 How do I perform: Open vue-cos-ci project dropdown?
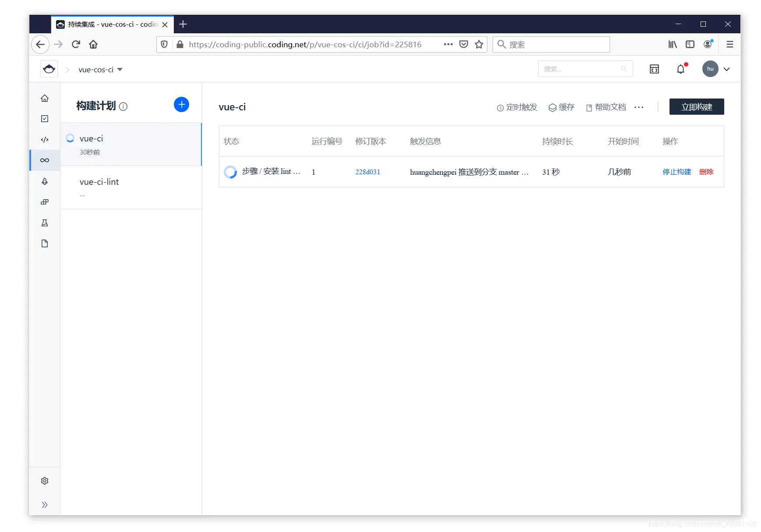[100, 70]
